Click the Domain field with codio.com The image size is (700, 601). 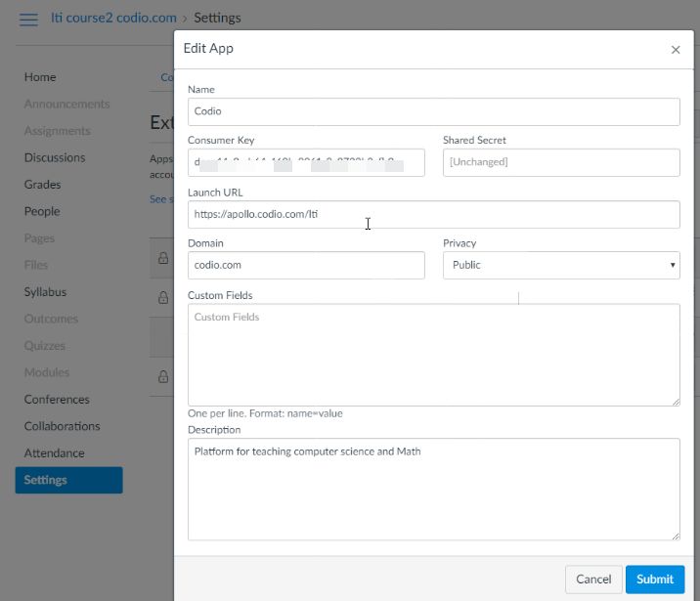tap(306, 265)
